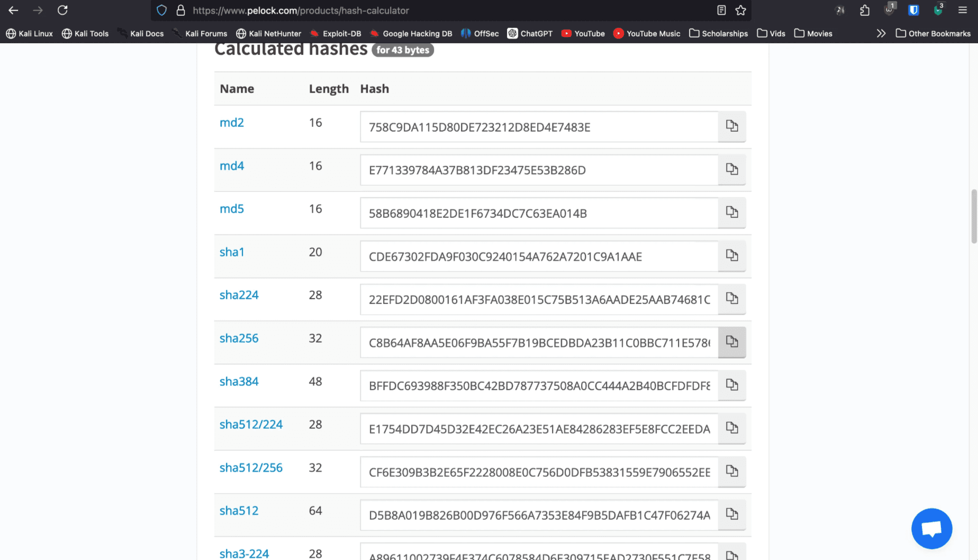Follow the sha384 algorithm link

pos(239,381)
